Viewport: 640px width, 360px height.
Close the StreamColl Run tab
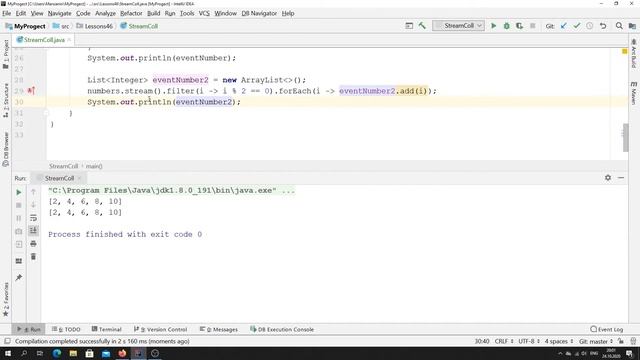click(x=80, y=178)
